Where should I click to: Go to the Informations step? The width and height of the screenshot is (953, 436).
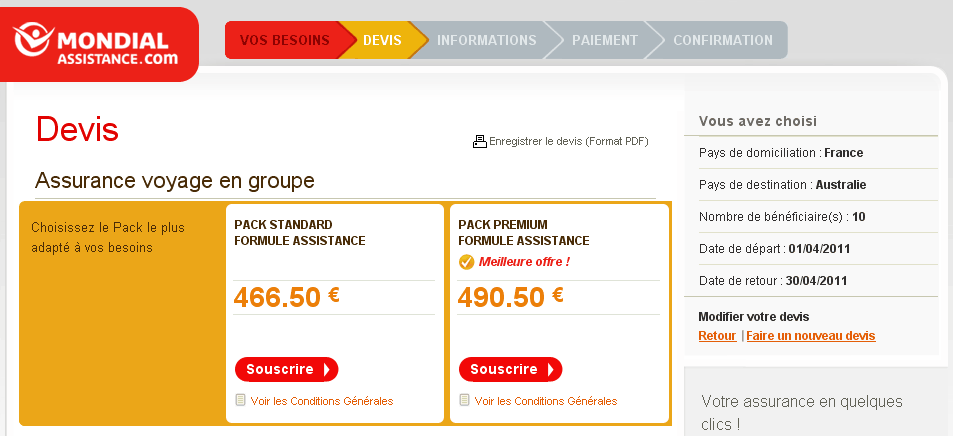[x=486, y=40]
